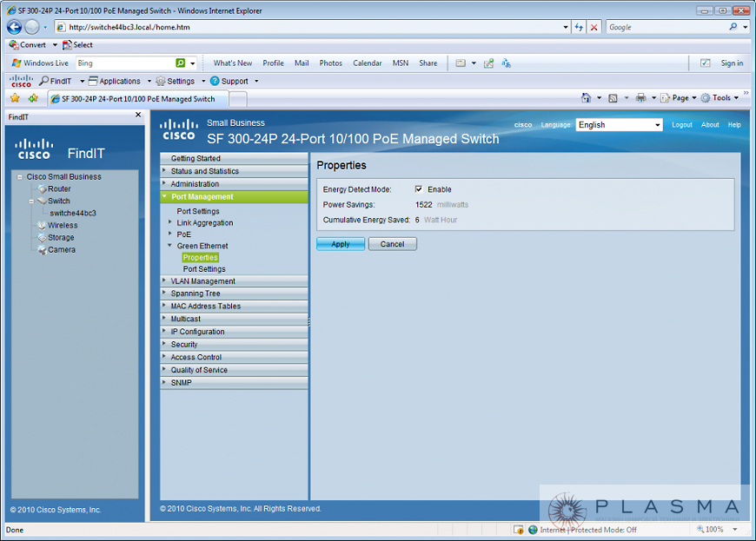The width and height of the screenshot is (756, 541).
Task: Click the Cisco logo in the page header
Action: coord(179,130)
